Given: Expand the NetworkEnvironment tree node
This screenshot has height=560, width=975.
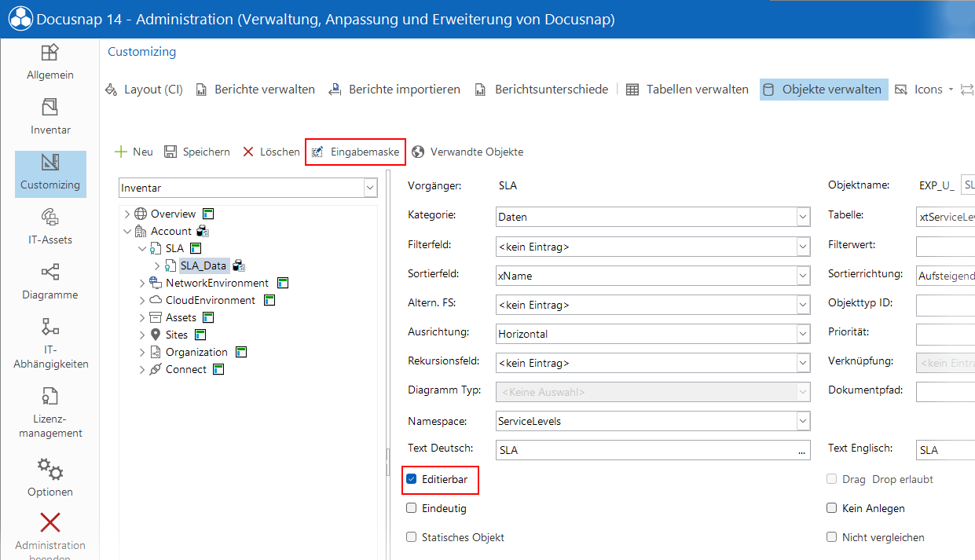Looking at the screenshot, I should pyautogui.click(x=142, y=283).
